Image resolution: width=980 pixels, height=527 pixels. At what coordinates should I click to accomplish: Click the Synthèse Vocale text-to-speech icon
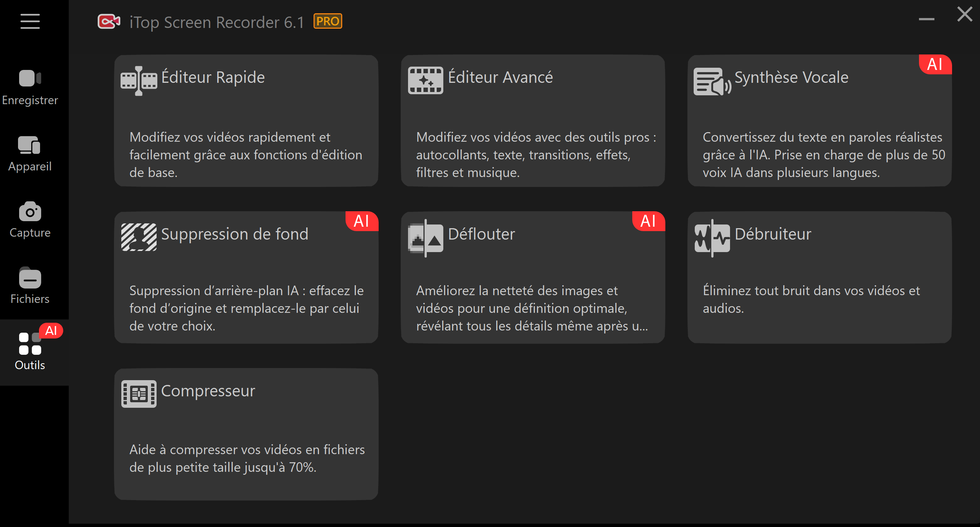coord(711,81)
